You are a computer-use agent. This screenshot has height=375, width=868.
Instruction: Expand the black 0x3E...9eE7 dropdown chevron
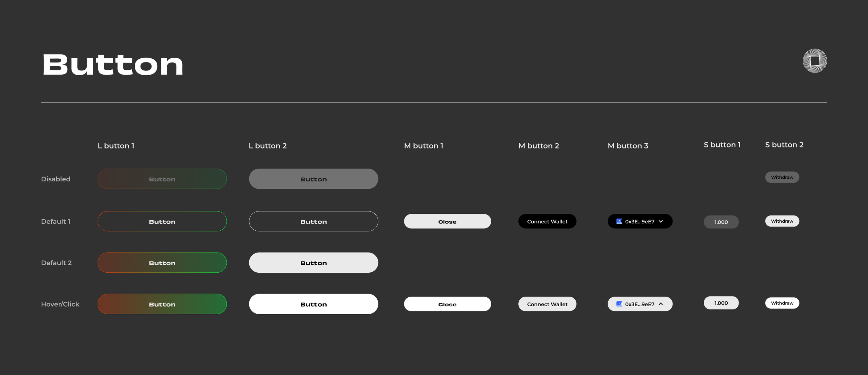point(661,221)
